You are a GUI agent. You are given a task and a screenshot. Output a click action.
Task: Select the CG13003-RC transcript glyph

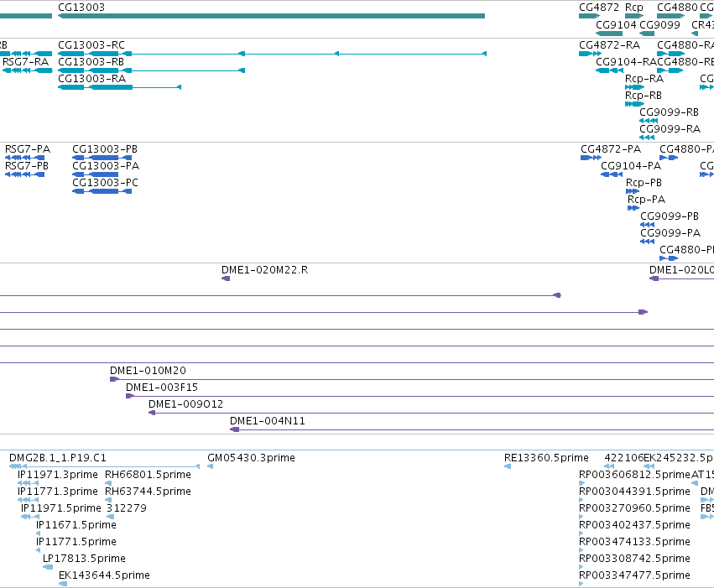[x=273, y=54]
